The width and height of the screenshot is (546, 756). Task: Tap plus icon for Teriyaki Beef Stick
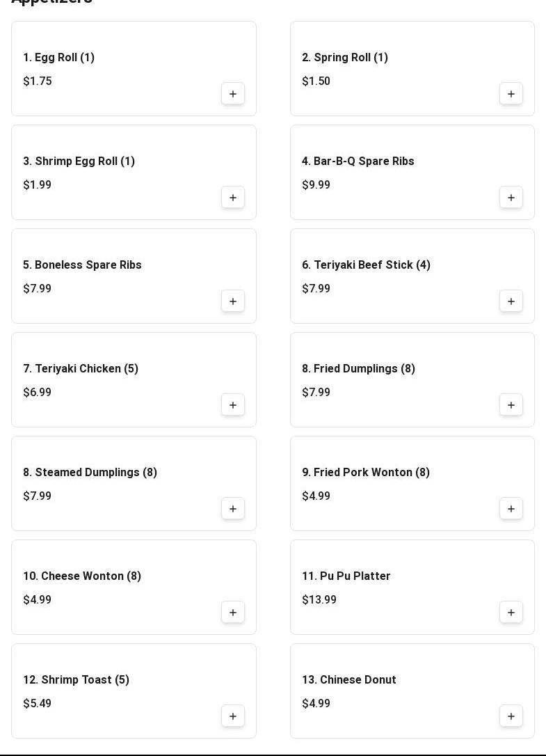click(511, 301)
